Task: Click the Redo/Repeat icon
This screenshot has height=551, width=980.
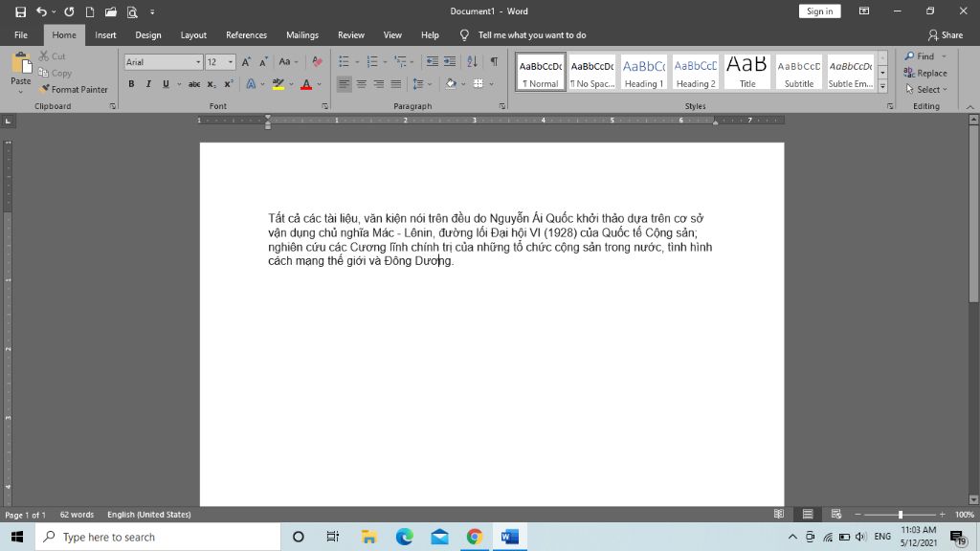Action: (x=69, y=11)
